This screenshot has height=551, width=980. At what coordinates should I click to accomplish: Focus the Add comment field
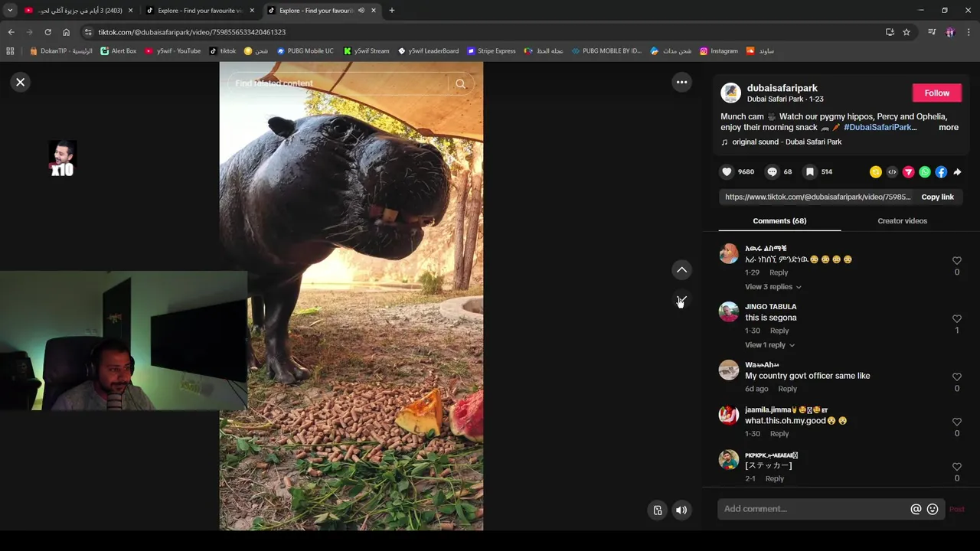coord(814,509)
